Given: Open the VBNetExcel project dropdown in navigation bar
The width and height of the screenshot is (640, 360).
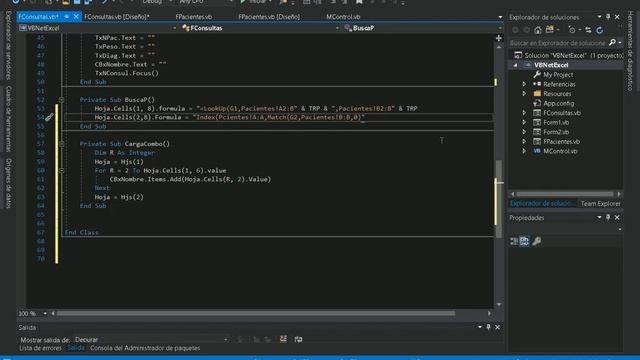Looking at the screenshot, I should [x=175, y=28].
